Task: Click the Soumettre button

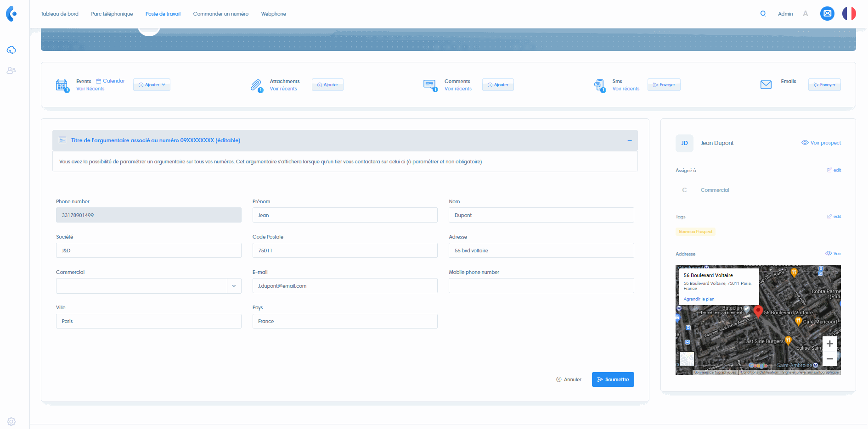Action: click(x=613, y=379)
